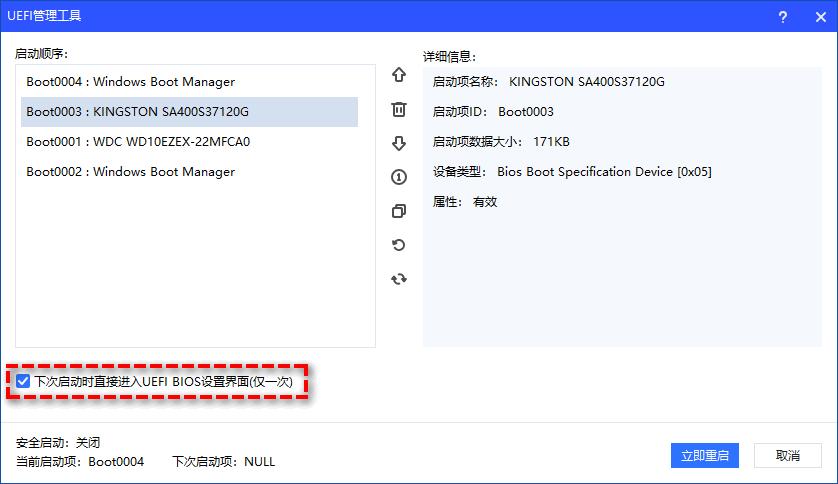Click the KINGSTON name in details panel
The image size is (838, 484).
pos(586,82)
